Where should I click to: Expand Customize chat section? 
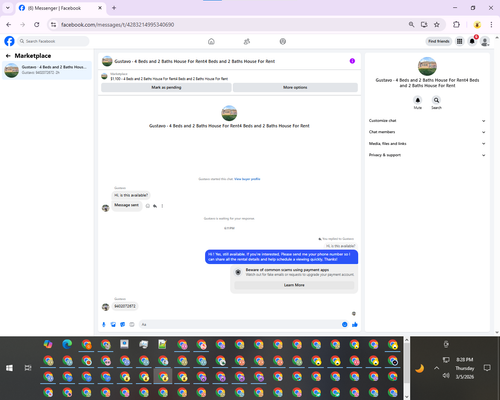[427, 121]
